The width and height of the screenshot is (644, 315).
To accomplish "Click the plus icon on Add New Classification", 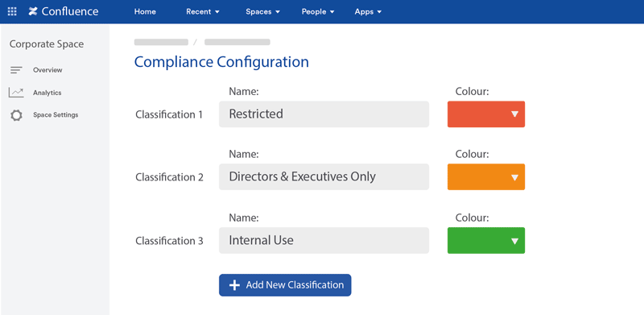I will tap(234, 285).
